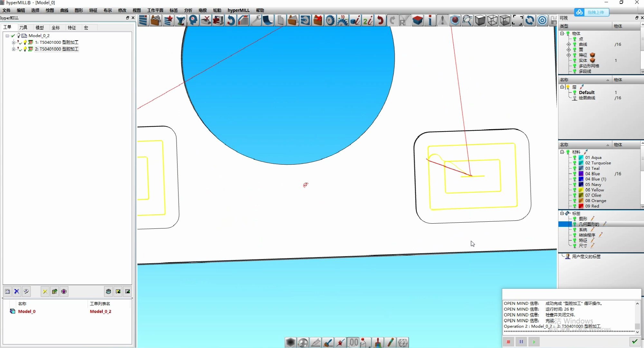Collapse the 材料 materials tree
Screen dimensions: 644x348
[562, 152]
